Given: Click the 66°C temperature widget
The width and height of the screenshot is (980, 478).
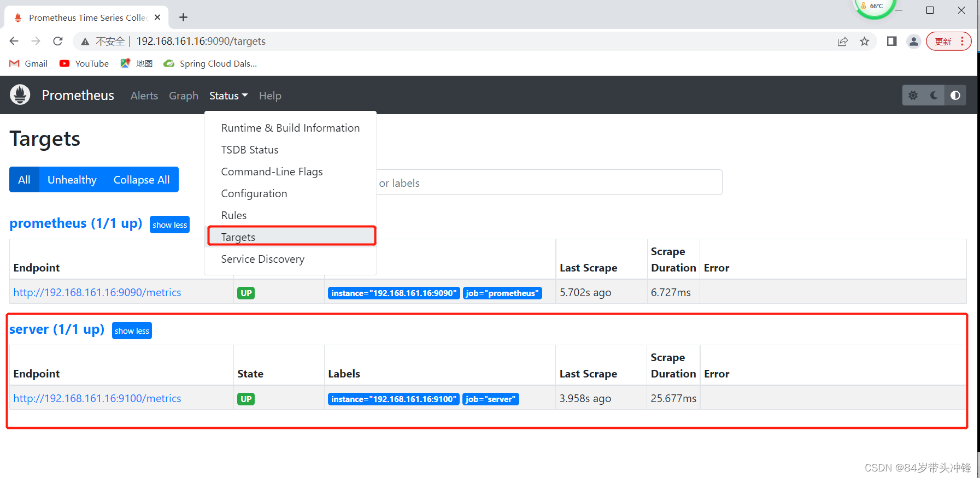Looking at the screenshot, I should click(x=875, y=7).
